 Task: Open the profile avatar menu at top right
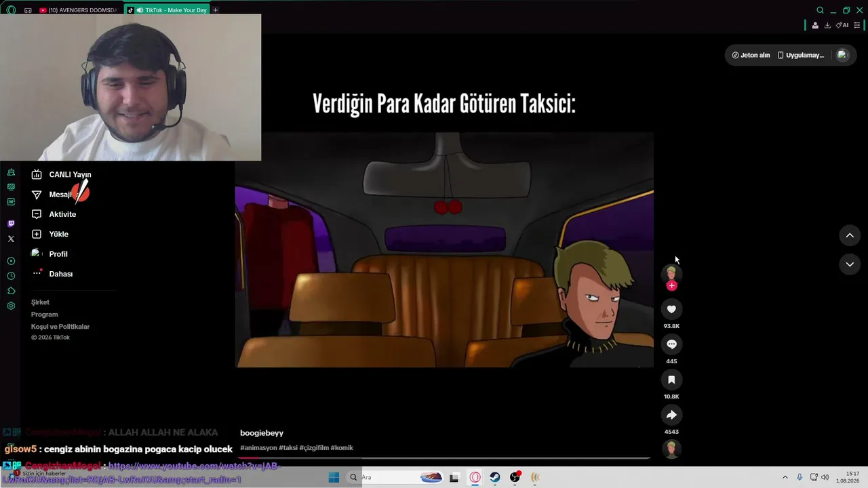[842, 55]
